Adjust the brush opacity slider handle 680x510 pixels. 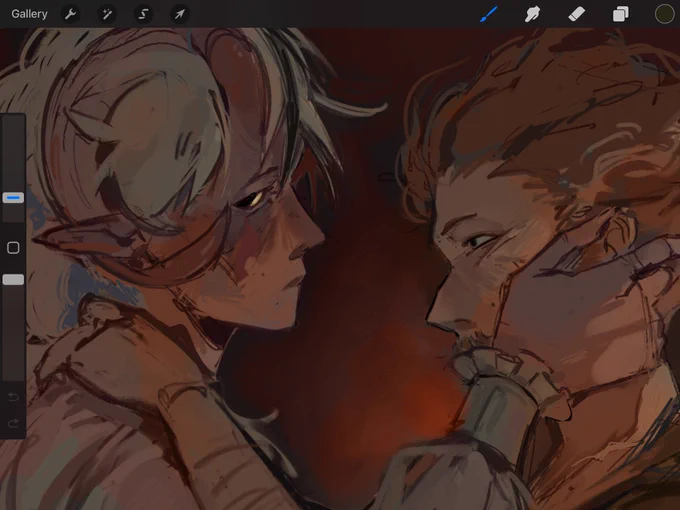pos(13,279)
